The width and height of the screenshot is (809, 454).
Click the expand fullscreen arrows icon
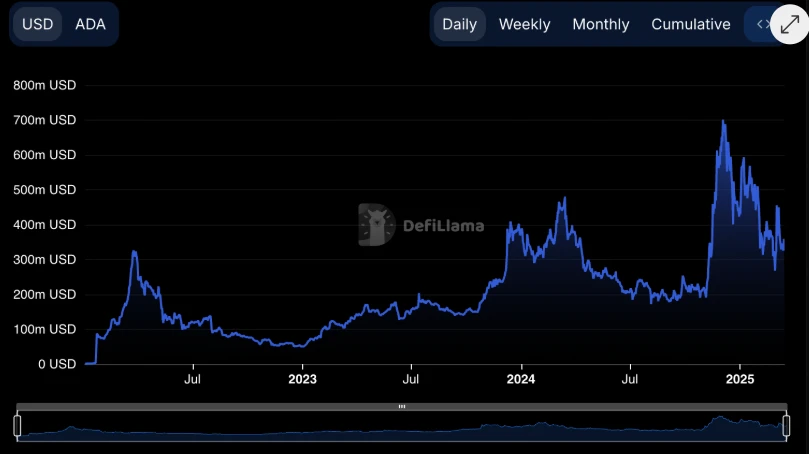pos(787,22)
